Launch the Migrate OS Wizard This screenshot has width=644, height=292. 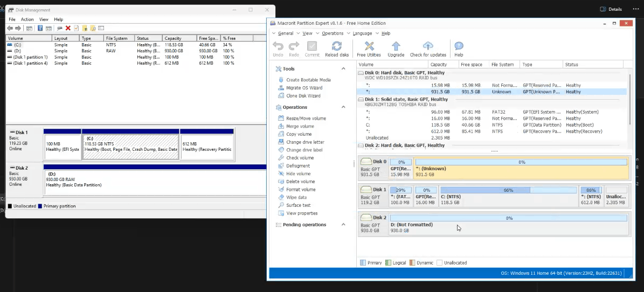(x=304, y=88)
